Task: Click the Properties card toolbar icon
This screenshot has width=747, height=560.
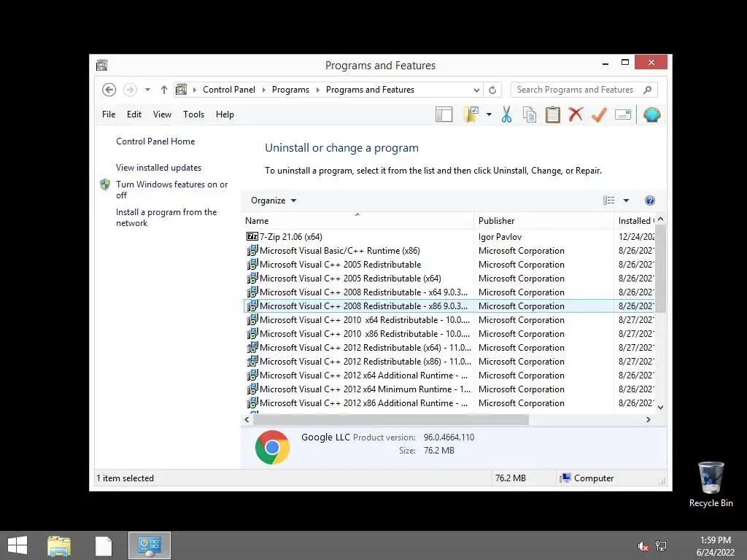Action: click(623, 114)
